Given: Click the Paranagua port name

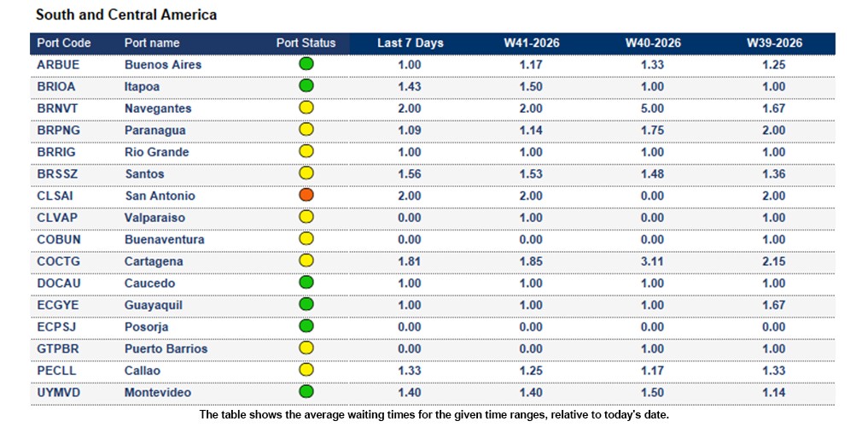Looking at the screenshot, I should 155,131.
